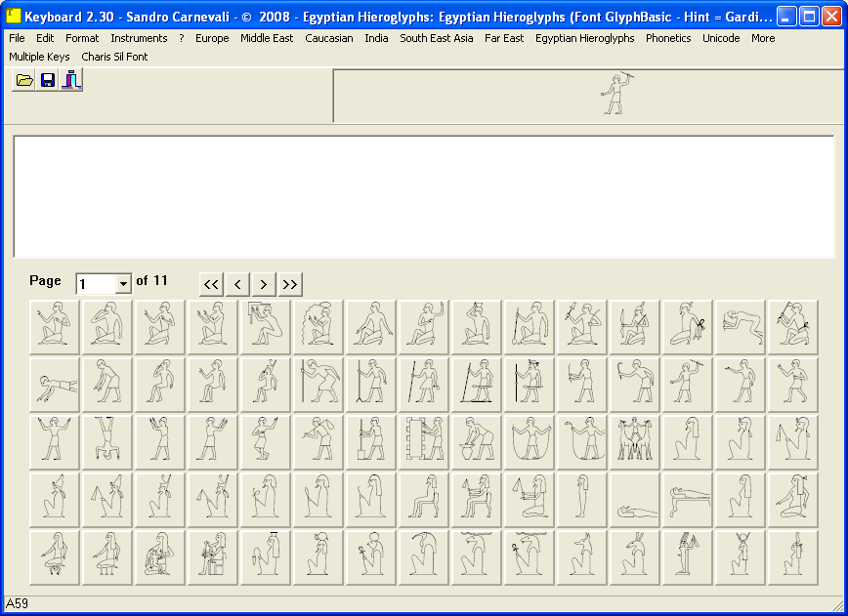The image size is (848, 616).
Task: Open the More menu
Action: 763,38
